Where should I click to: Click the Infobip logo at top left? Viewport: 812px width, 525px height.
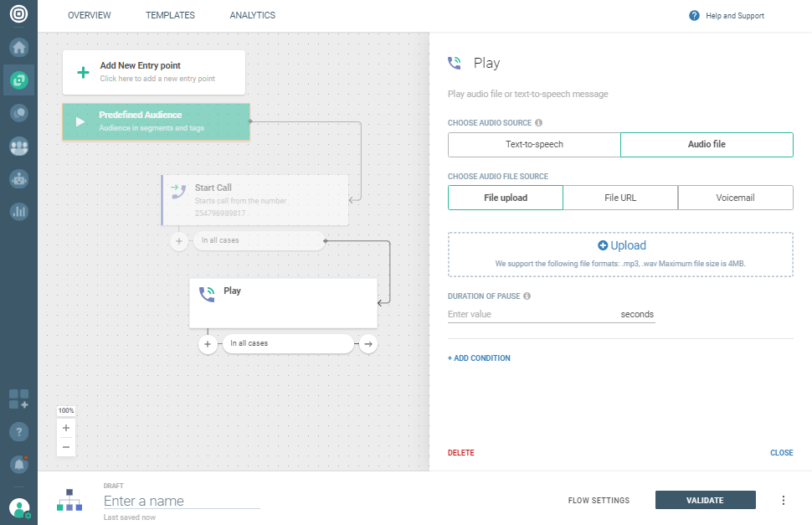(18, 15)
